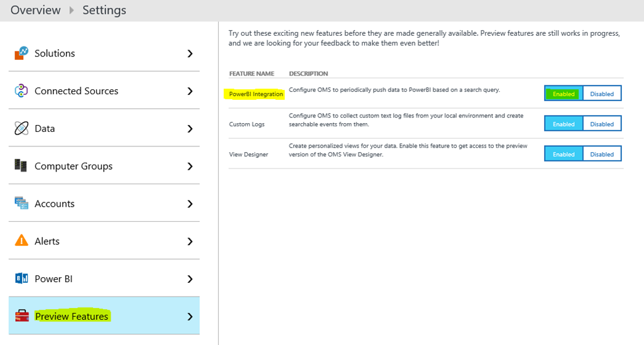644x345 pixels.
Task: Open the Computer Groups settings label
Action: [74, 166]
